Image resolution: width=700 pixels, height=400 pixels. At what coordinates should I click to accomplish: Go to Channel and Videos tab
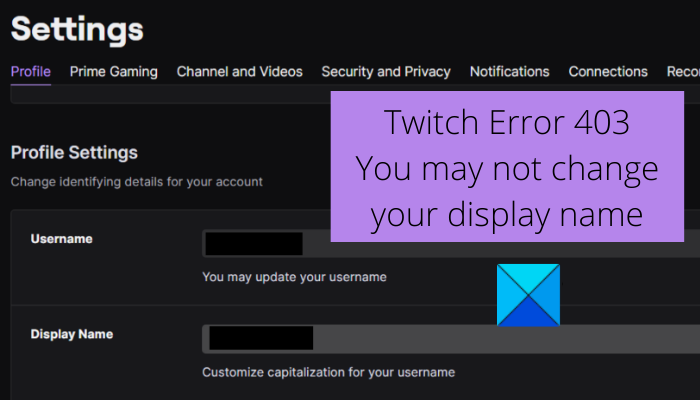(239, 72)
